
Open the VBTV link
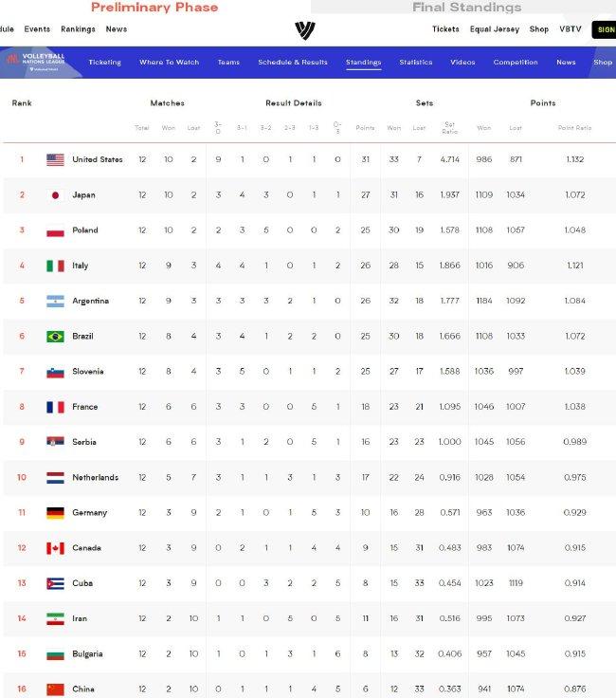571,29
